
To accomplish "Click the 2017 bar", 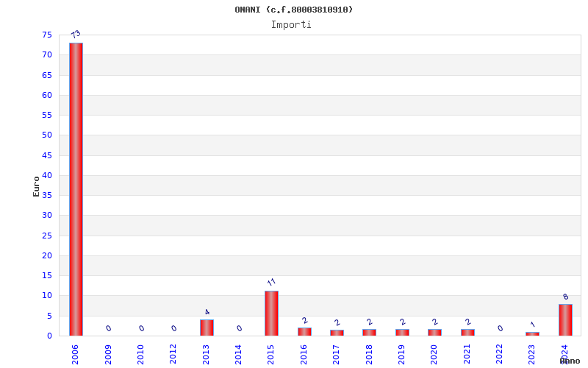I will pyautogui.click(x=337, y=333).
